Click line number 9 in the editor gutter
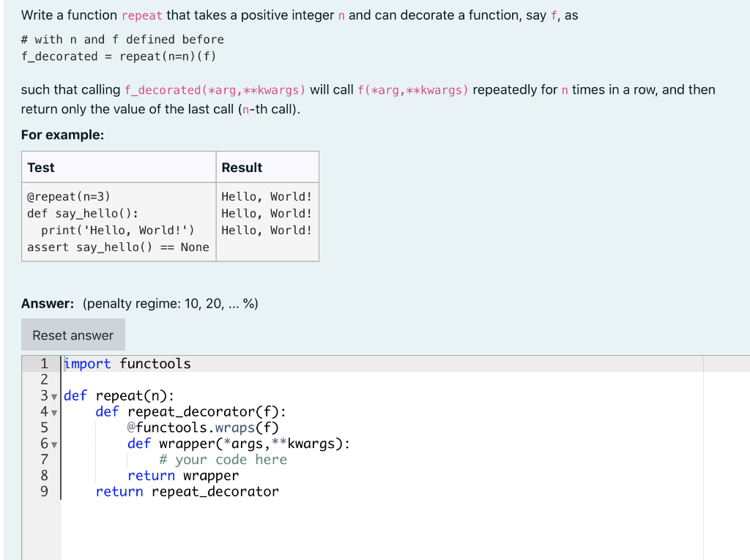The height and width of the screenshot is (560, 750). tap(44, 491)
